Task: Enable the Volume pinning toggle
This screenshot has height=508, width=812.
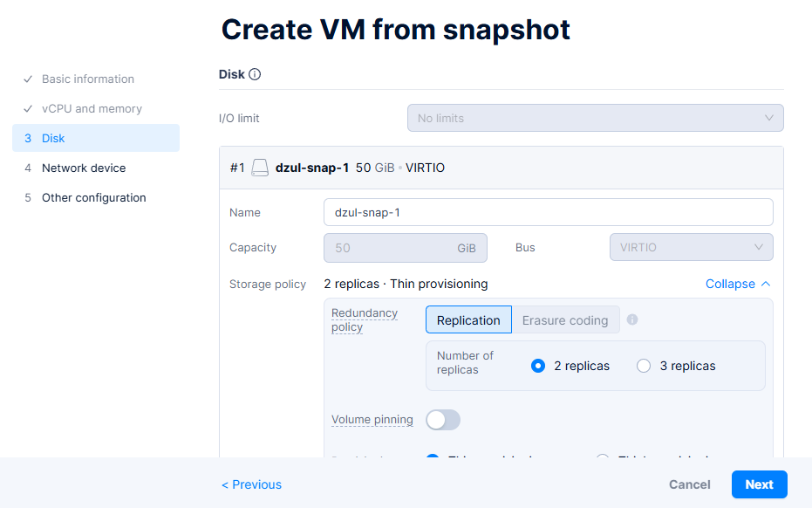Action: pos(442,420)
